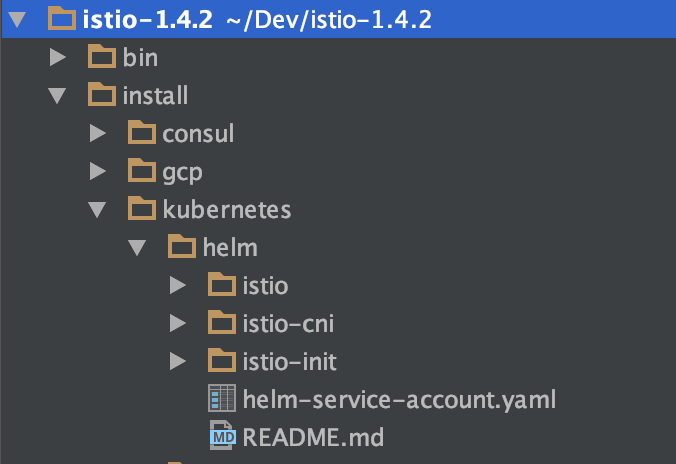676x464 pixels.
Task: Collapse the install folder arrow
Action: (57, 96)
